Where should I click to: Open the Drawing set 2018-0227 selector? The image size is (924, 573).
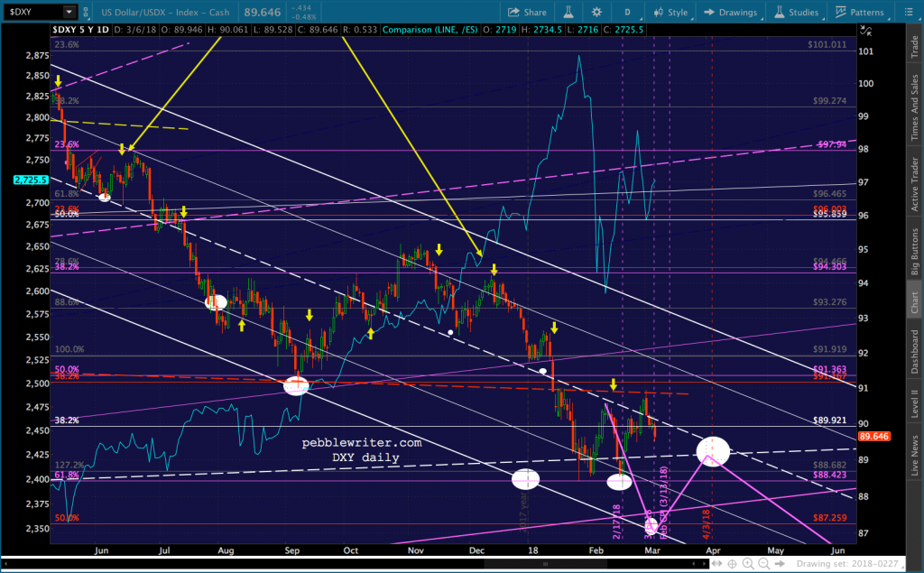click(848, 564)
